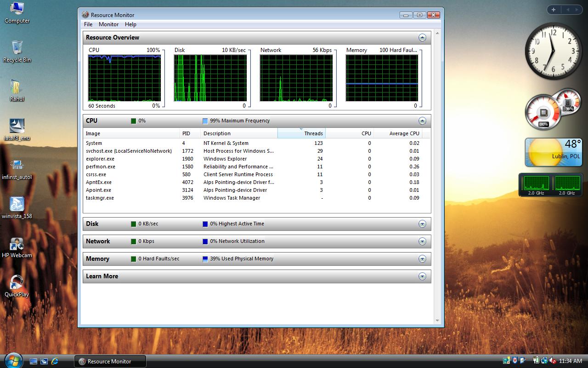The image size is (588, 368).
Task: Select the iata78_enu desktop icon
Action: point(17,130)
